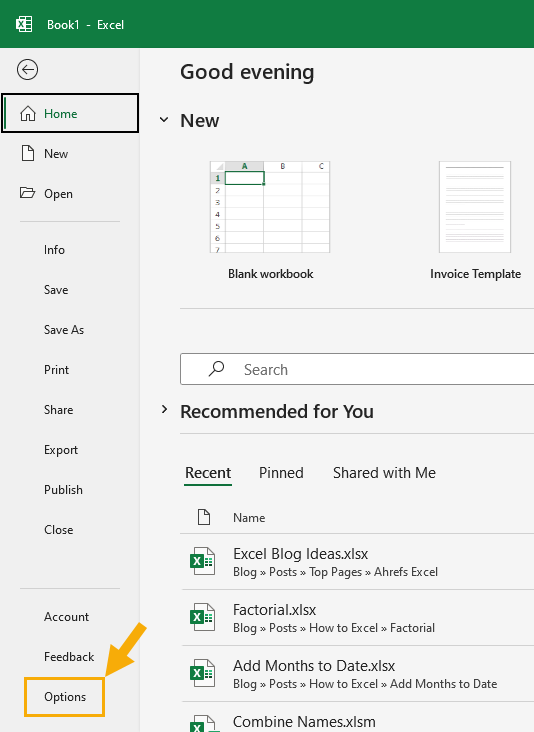Click the Factorial.xlsx file icon
Image resolution: width=534 pixels, height=732 pixels.
coord(203,617)
